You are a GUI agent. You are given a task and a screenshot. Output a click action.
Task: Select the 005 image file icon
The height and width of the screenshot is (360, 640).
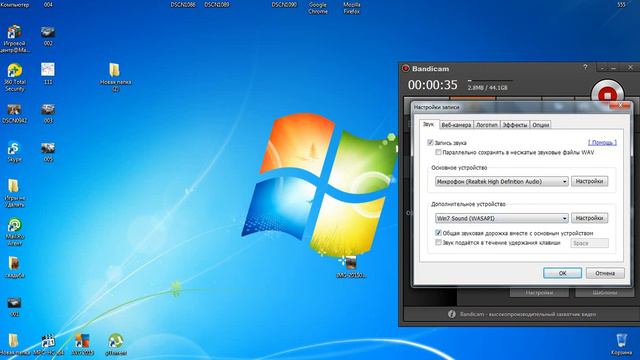48,152
